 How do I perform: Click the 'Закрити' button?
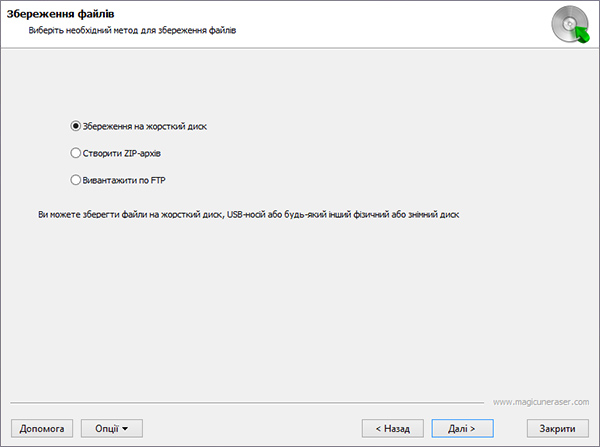click(558, 428)
